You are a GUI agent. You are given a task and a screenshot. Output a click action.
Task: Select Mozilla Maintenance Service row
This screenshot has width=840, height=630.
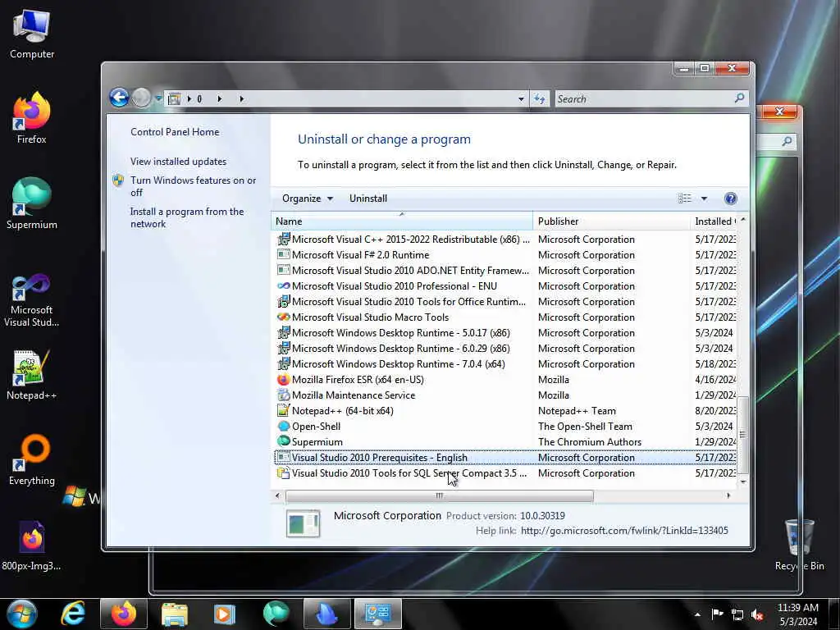(x=505, y=395)
